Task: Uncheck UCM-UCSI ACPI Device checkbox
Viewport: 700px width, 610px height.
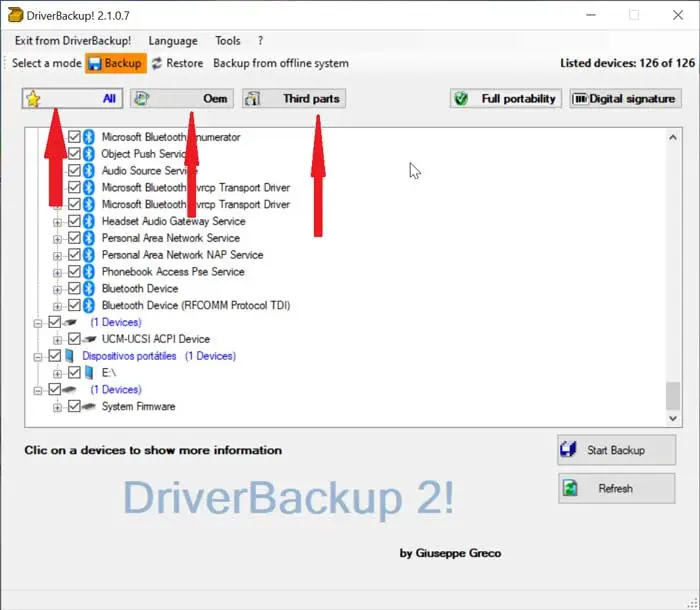Action: click(x=74, y=339)
